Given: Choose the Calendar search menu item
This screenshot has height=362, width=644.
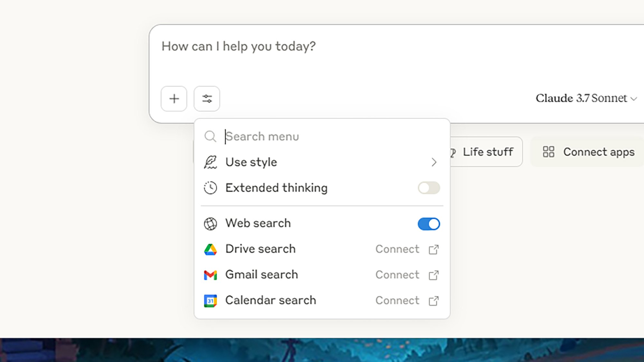Looking at the screenshot, I should (270, 301).
